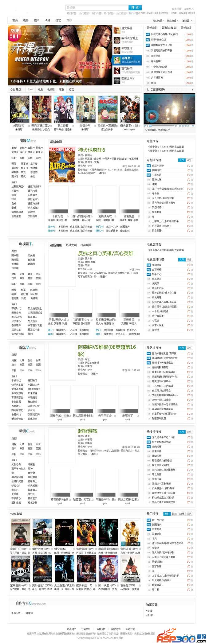The image size is (209, 644).
Task: Open 综艺 in the main navigation bar
Action: (58, 20)
